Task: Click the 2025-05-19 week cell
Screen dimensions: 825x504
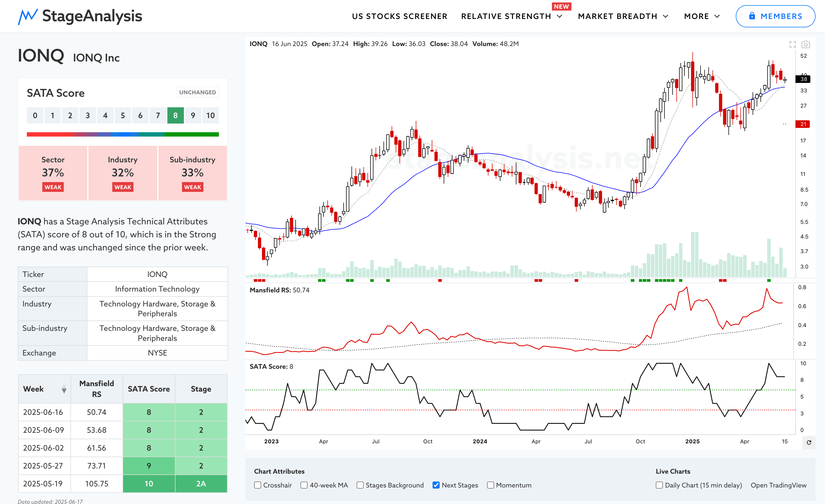Action: [44, 484]
